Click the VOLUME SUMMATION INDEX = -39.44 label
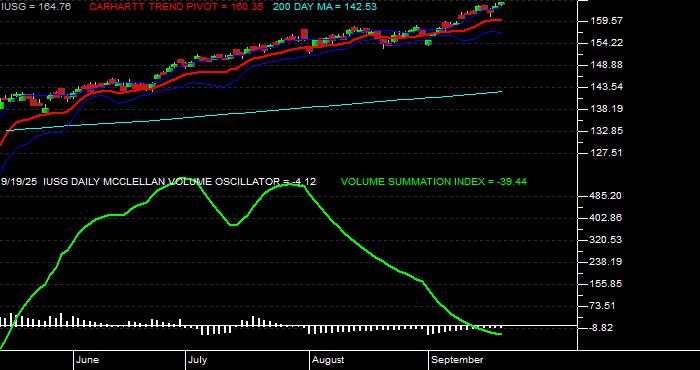The width and height of the screenshot is (700, 370). (x=434, y=182)
